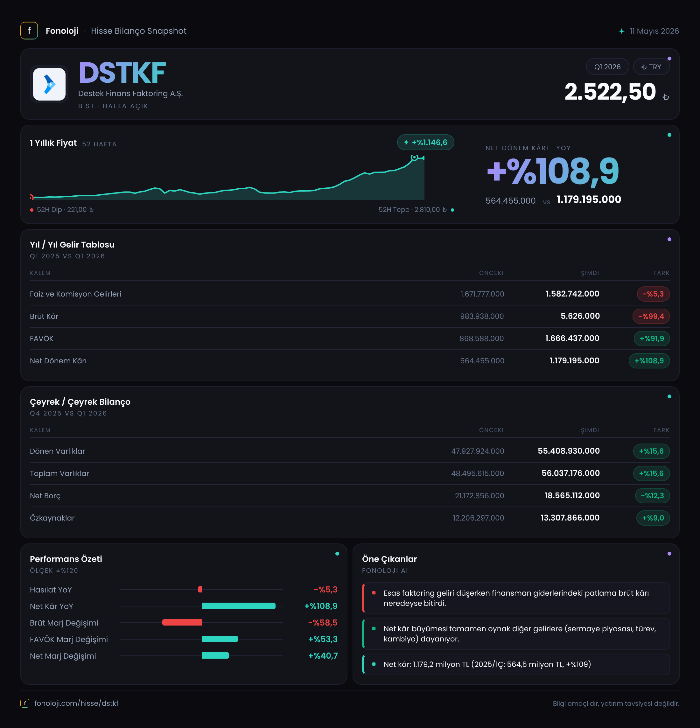Click the 'Performans Özeti' heading
Screen dimensions: 700x728
[x=66, y=559]
